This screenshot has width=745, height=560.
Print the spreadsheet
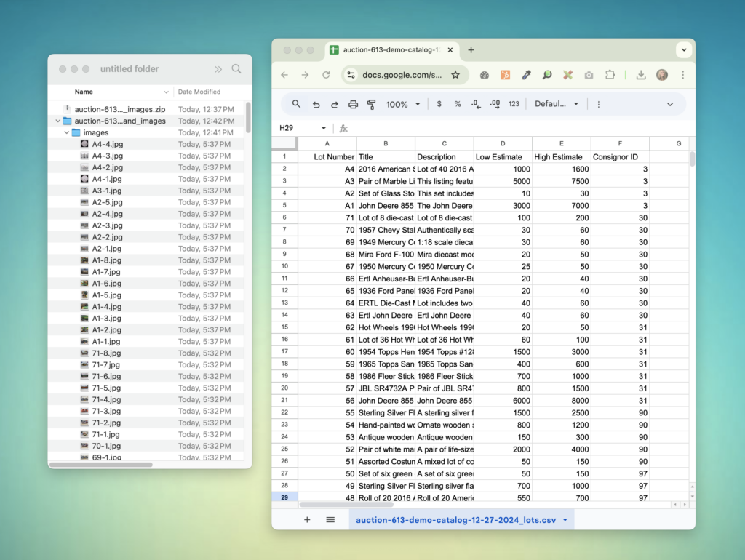(x=353, y=104)
